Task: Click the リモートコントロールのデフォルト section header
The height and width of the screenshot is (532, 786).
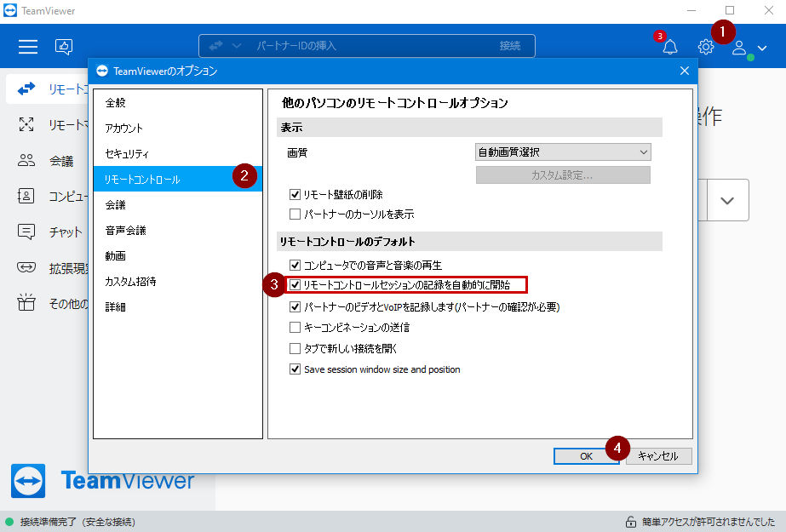Action: click(469, 242)
